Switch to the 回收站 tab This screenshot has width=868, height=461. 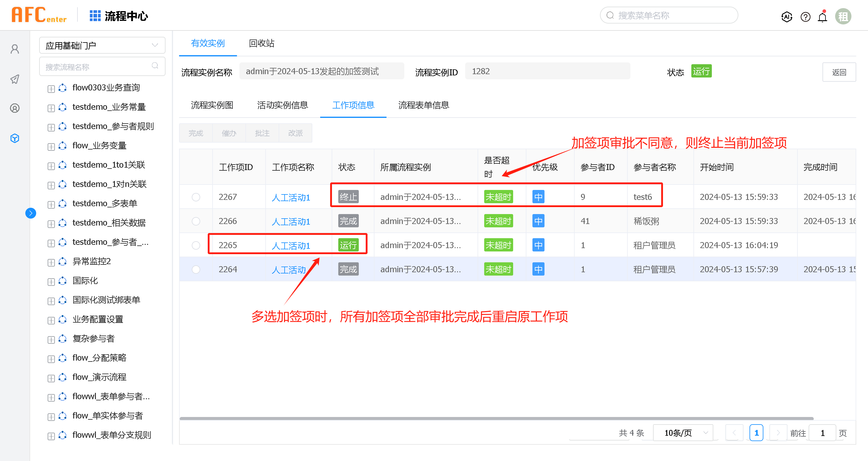[261, 43]
